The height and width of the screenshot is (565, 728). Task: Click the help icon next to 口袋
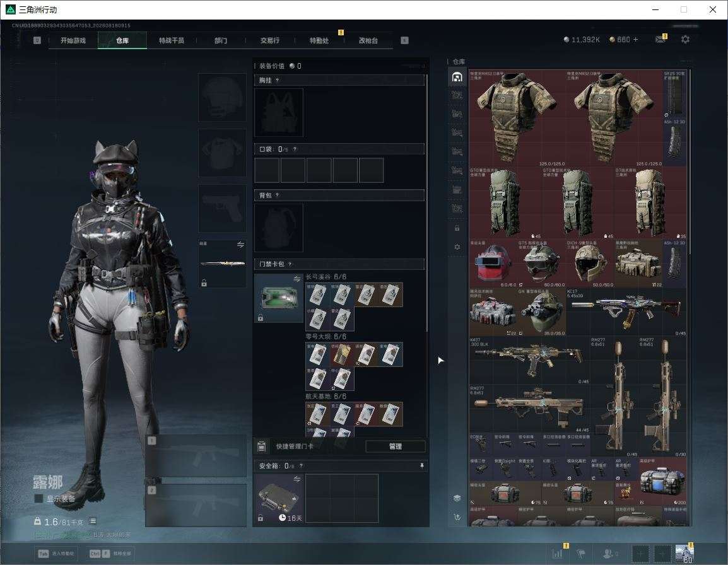295,149
